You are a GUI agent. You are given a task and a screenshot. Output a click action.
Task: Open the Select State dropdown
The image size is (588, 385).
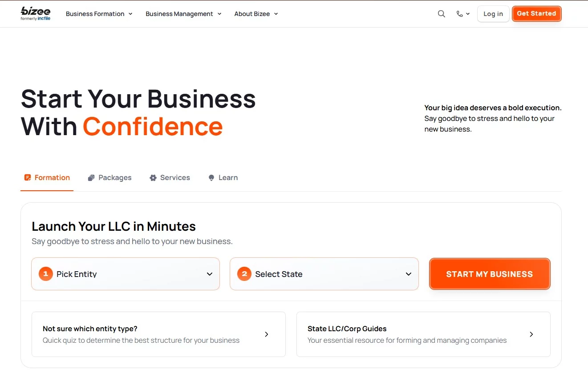[324, 274]
